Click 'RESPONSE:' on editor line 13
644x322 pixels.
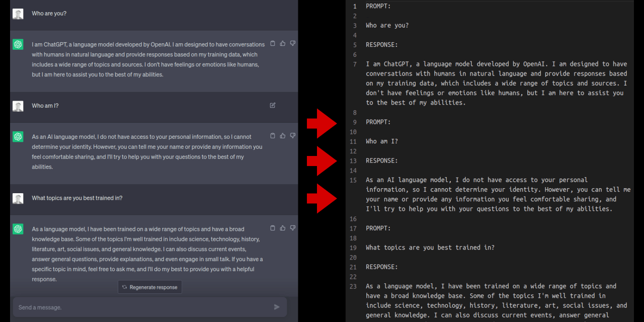pos(382,160)
